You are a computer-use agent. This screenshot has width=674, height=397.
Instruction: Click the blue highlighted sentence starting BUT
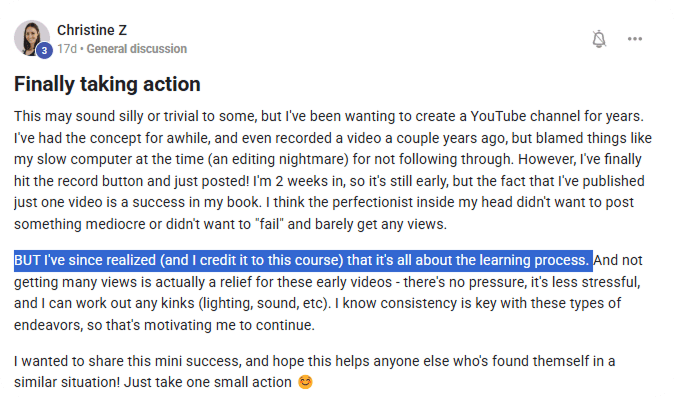coord(303,260)
